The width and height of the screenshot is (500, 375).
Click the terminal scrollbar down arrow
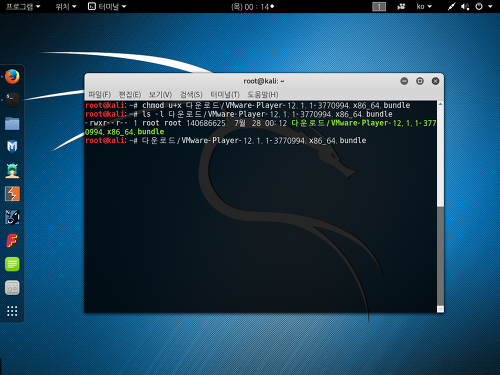pyautogui.click(x=440, y=309)
